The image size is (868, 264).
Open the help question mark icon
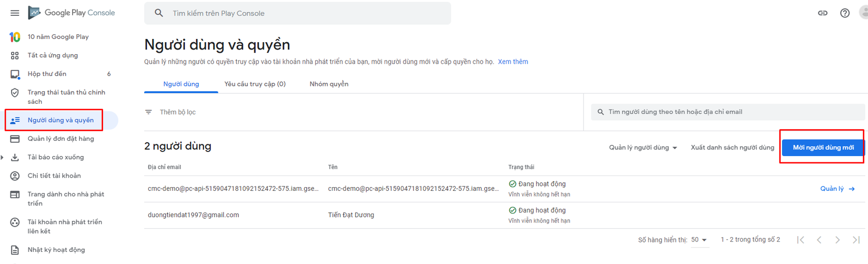(845, 13)
